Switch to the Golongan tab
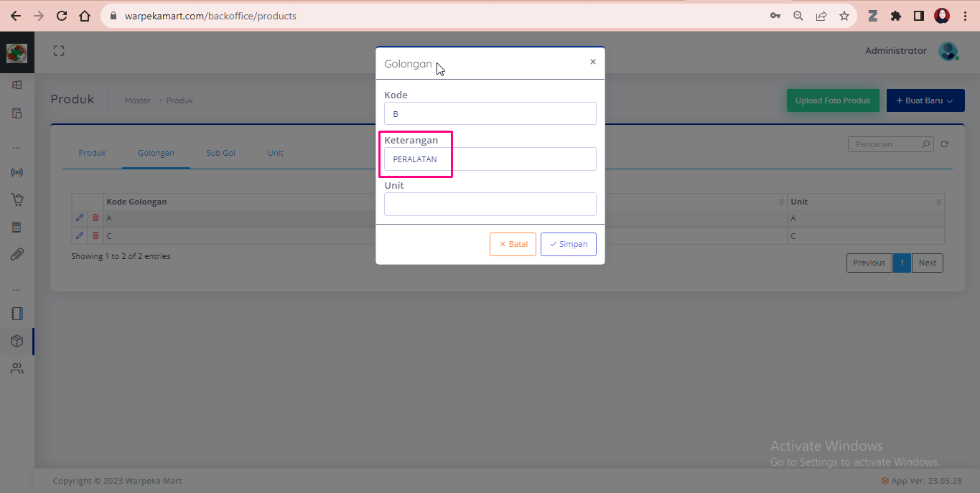 [156, 153]
